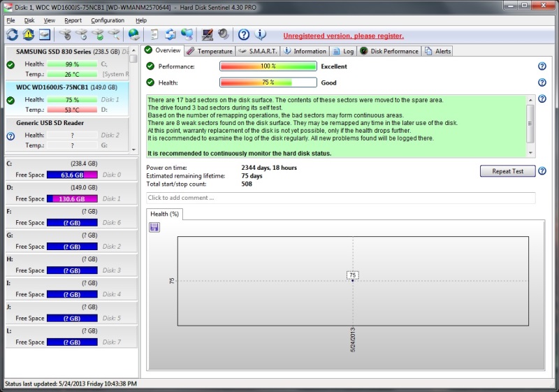Viewport: 559px width, 392px height.
Task: Click the help icon beside Repeat Test
Action: pos(542,171)
